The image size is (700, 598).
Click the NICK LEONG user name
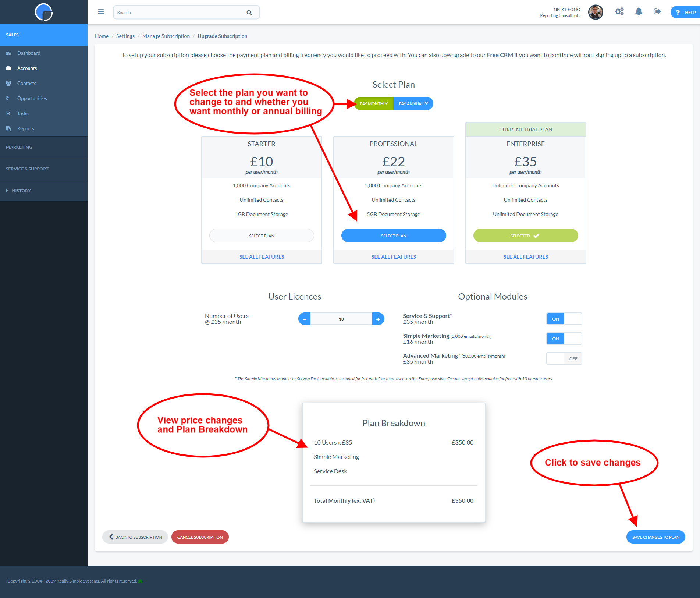(566, 10)
